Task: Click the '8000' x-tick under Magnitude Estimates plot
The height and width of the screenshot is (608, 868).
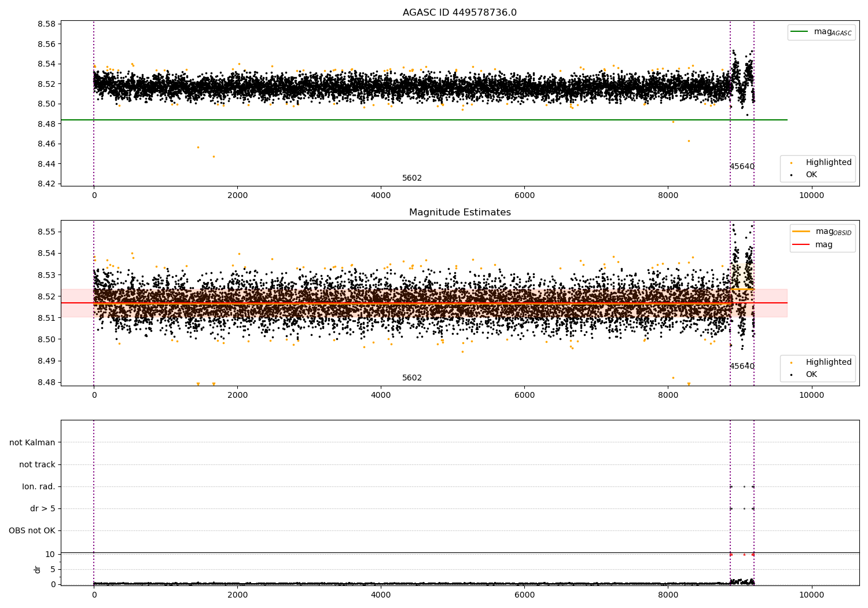Action: coord(668,395)
